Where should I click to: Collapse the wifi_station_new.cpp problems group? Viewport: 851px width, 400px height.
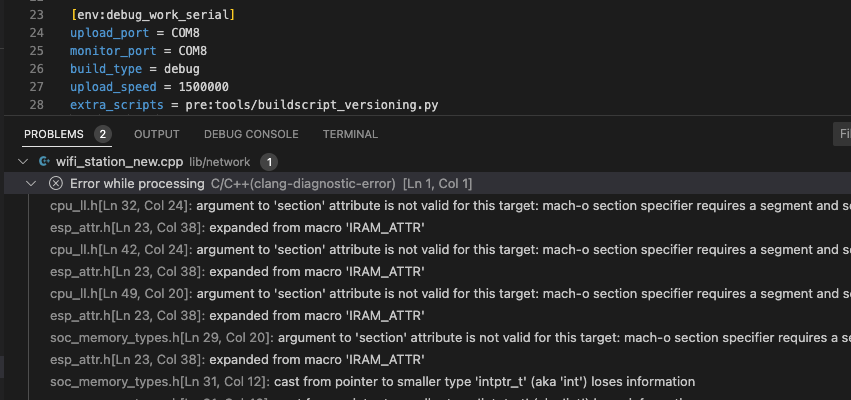(x=23, y=162)
